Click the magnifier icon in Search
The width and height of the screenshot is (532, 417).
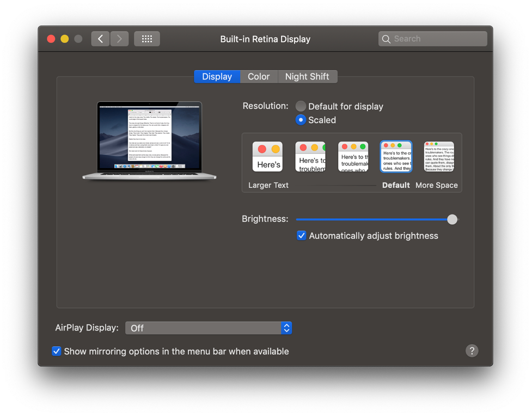[386, 39]
